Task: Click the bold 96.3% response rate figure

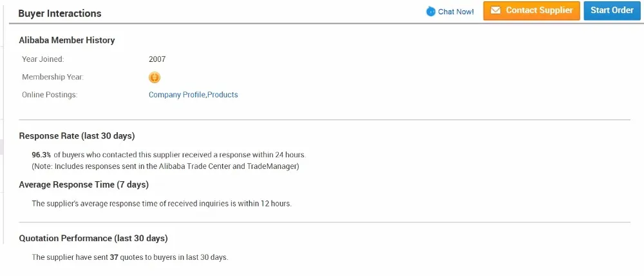Action: tap(41, 155)
